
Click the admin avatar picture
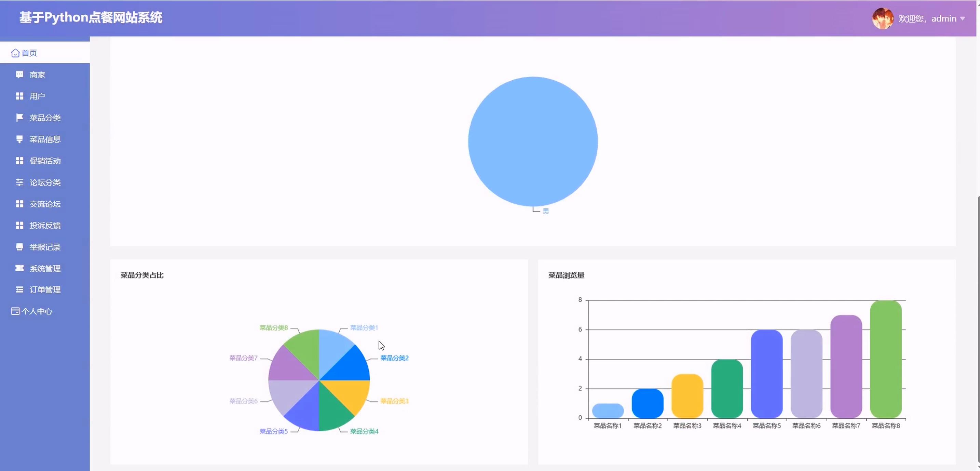[x=883, y=18]
